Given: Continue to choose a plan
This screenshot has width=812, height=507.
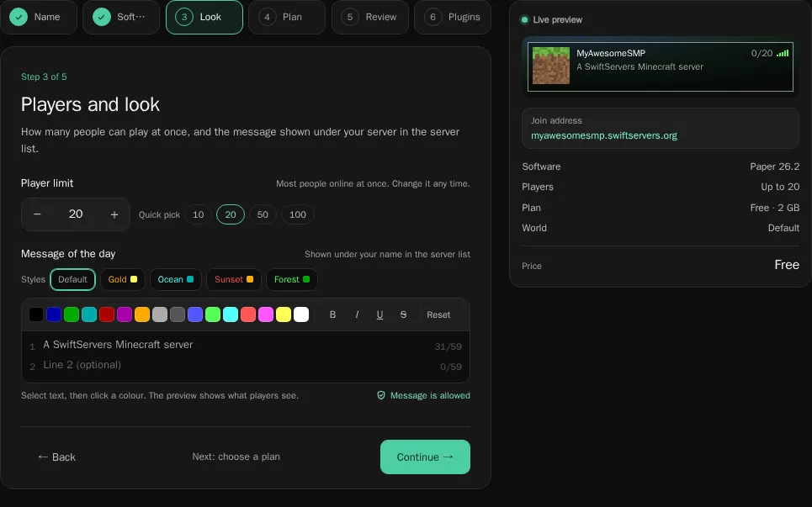Looking at the screenshot, I should [425, 457].
